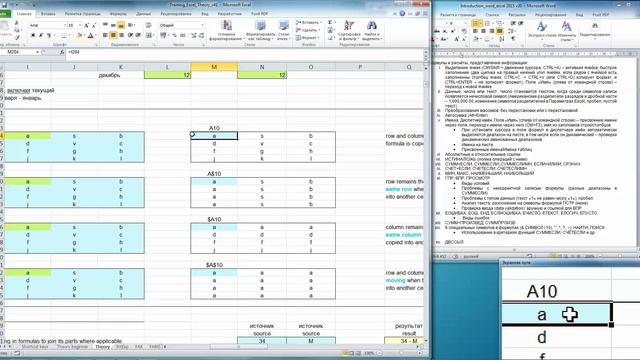Click the Quick Styles icon in Word ribbon
Viewport: 640px width, 360px height.
tap(542, 30)
